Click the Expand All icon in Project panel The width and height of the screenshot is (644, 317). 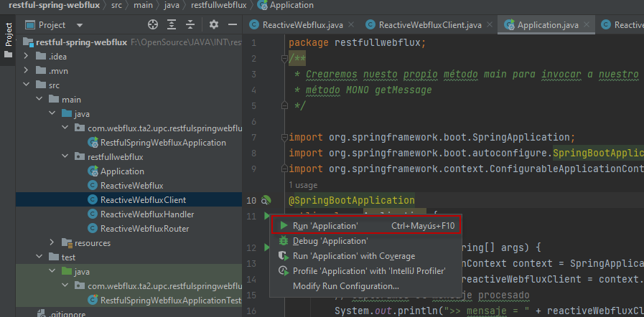tap(172, 25)
